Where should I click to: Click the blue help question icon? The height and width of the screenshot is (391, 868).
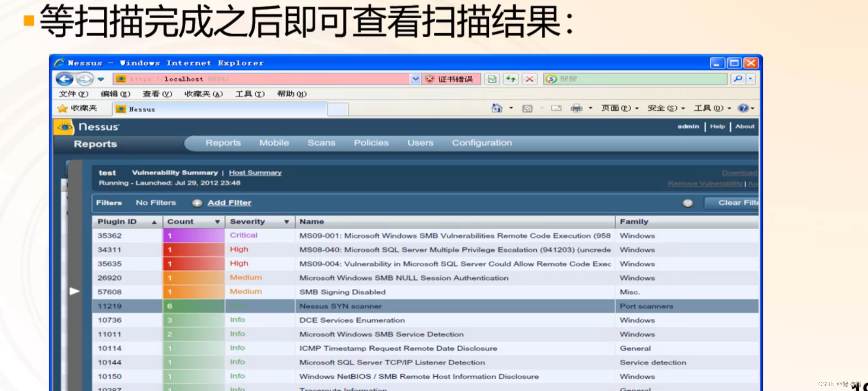(743, 108)
